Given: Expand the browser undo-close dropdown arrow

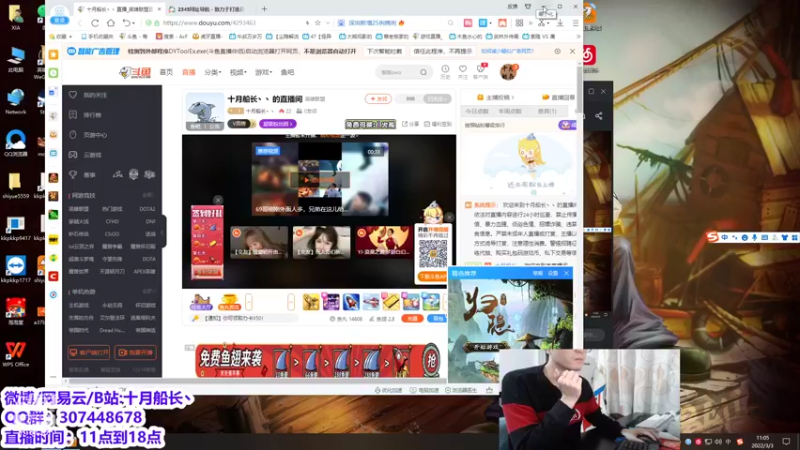Looking at the screenshot, I should pyautogui.click(x=134, y=23).
